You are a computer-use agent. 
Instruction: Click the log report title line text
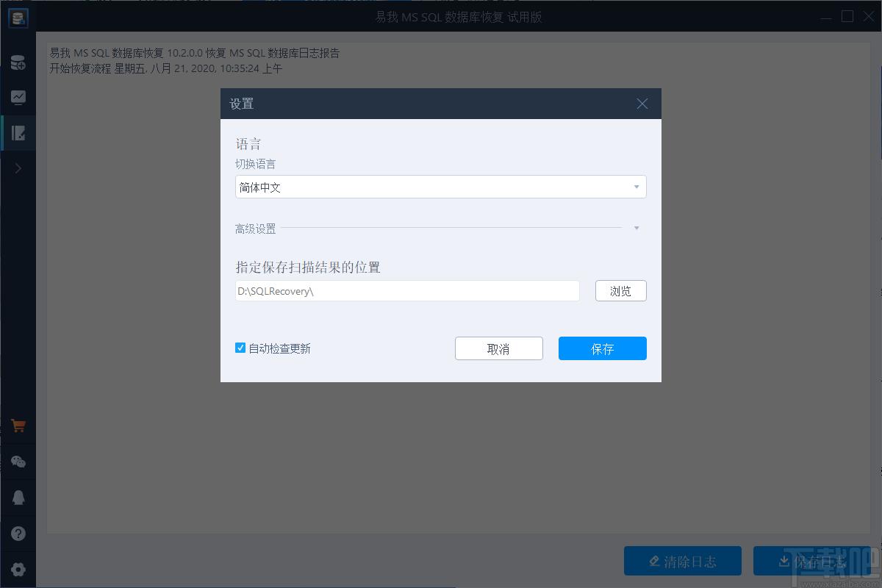coord(195,53)
